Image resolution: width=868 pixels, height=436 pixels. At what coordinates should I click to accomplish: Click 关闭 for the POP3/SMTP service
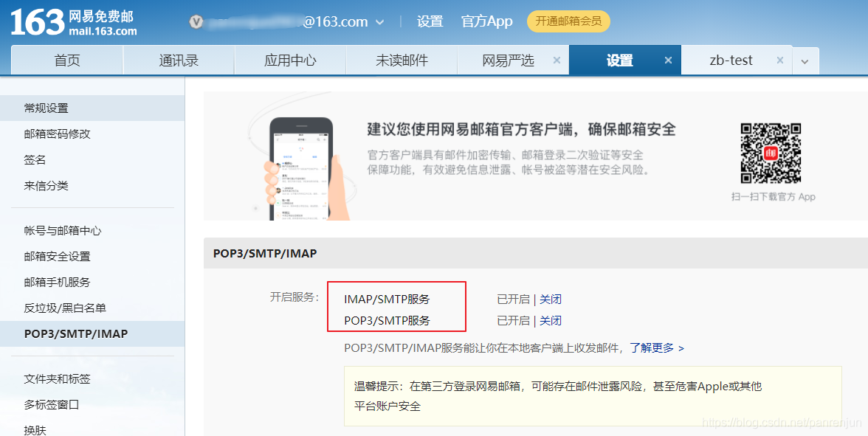(x=551, y=320)
